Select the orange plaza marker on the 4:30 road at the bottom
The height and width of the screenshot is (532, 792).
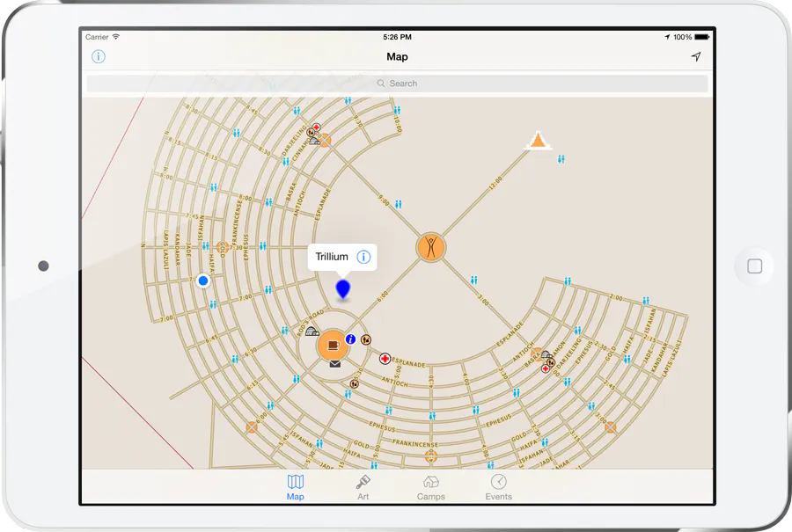[x=430, y=456]
